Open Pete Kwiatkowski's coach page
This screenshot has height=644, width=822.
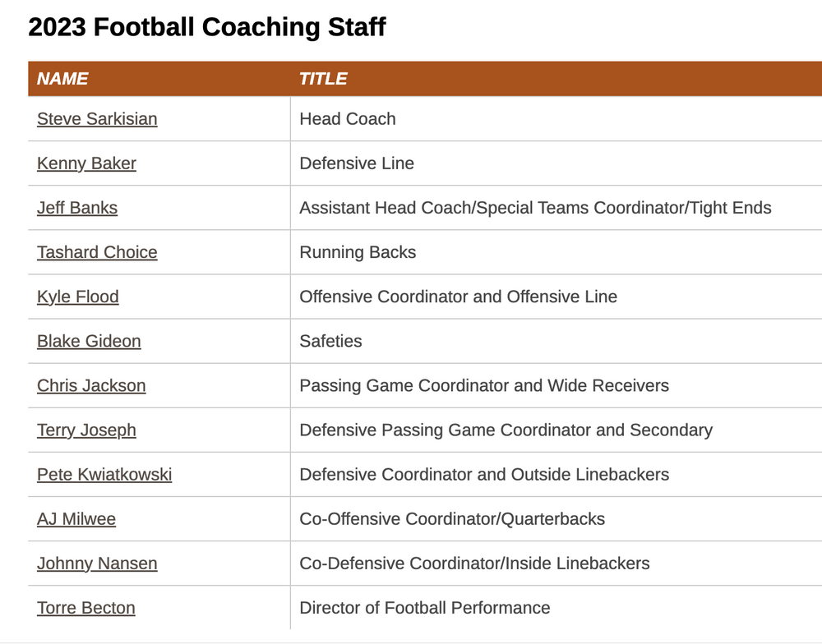pyautogui.click(x=104, y=474)
